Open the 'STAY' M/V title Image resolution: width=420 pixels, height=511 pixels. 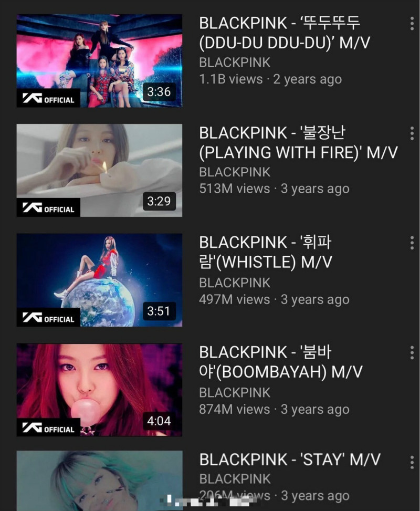(x=290, y=460)
